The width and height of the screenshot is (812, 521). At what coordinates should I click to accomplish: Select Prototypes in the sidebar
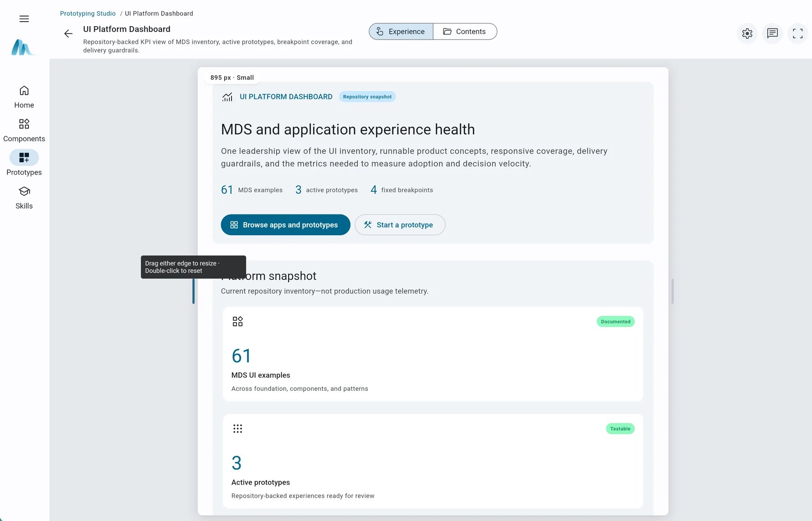[x=24, y=163]
